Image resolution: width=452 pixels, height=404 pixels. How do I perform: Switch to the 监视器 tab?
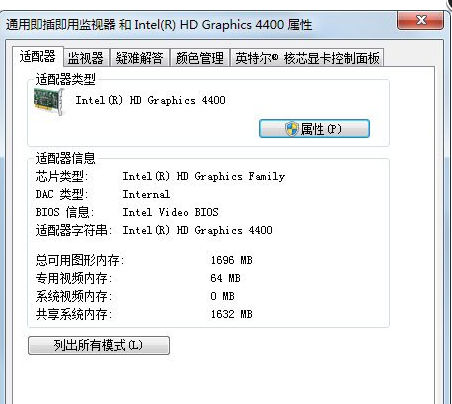click(86, 58)
